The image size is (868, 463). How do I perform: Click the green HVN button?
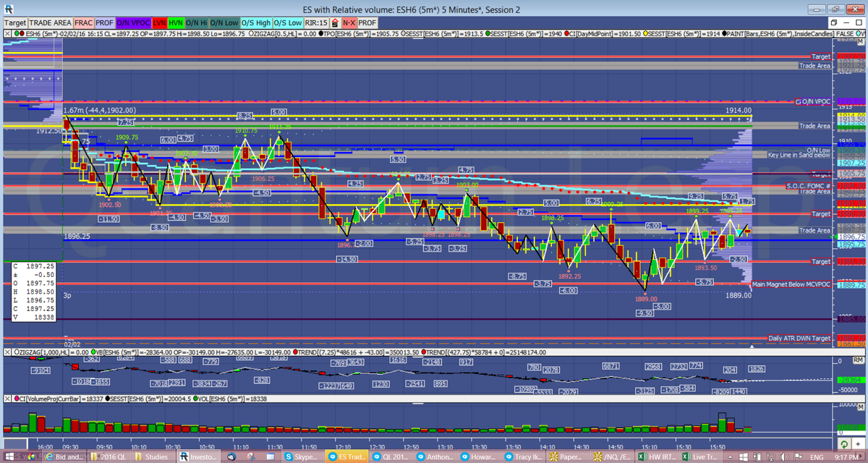tap(176, 23)
